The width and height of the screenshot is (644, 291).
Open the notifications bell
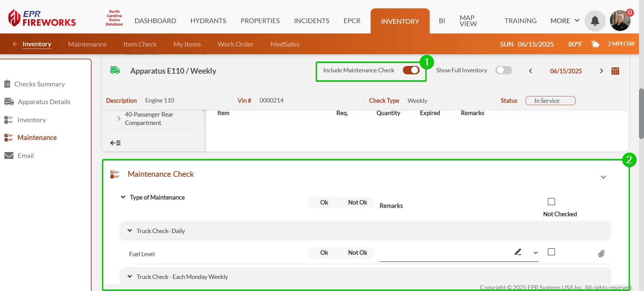[x=595, y=21]
